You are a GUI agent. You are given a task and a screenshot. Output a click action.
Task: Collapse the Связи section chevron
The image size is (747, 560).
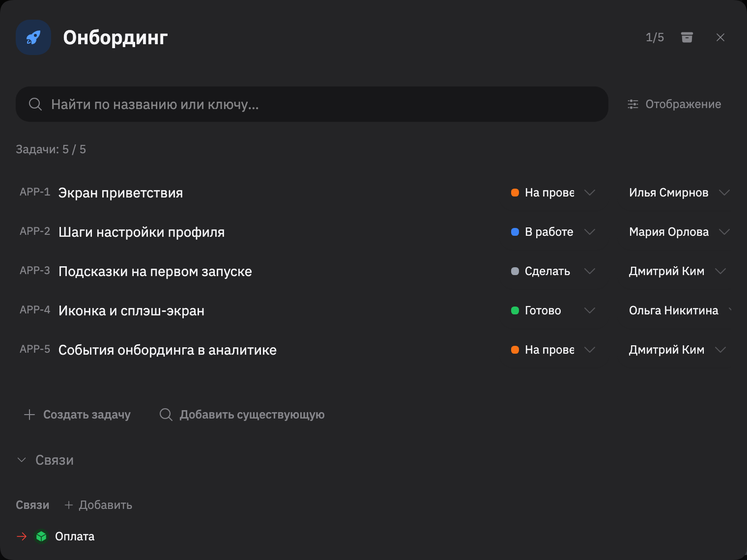(22, 460)
